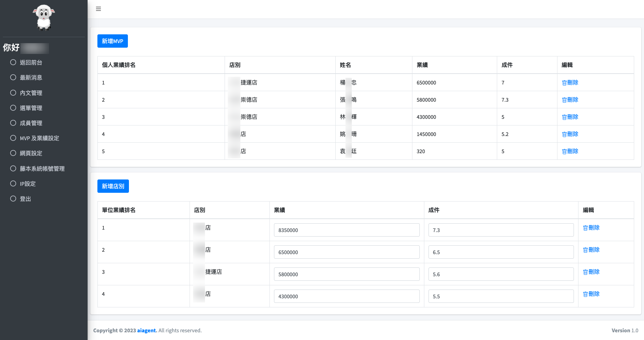Click 登出 to log out

tap(25, 199)
